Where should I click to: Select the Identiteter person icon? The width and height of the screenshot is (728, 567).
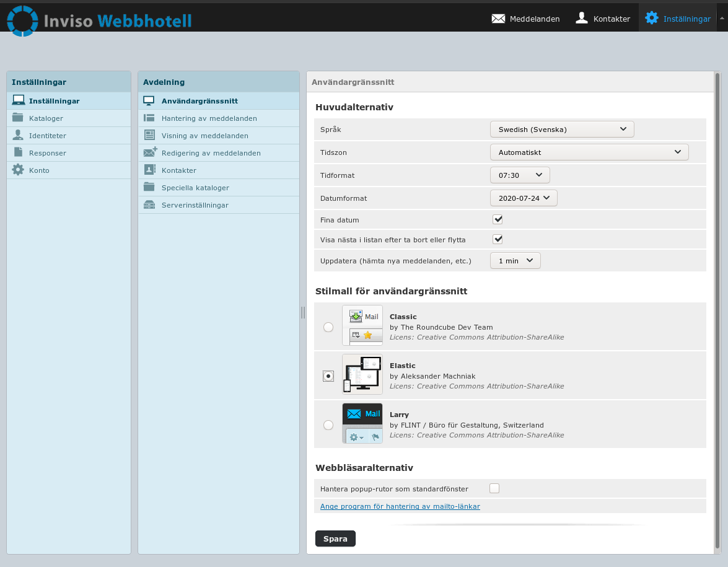pos(18,135)
